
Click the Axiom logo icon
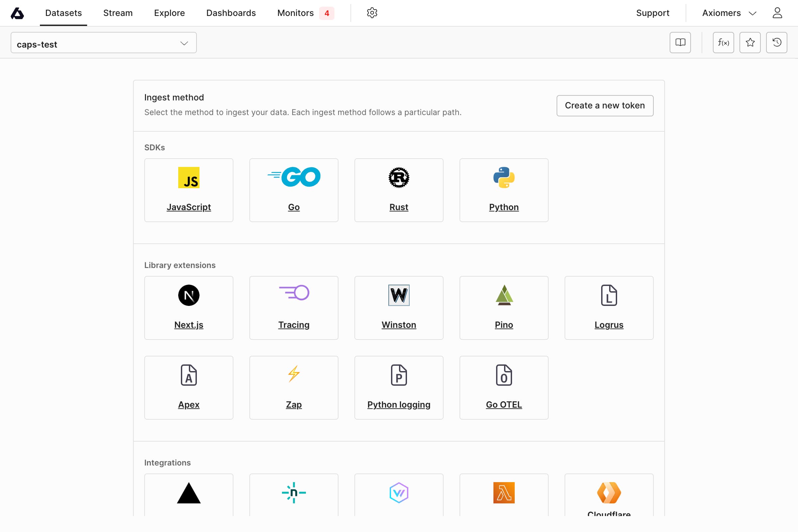pyautogui.click(x=17, y=13)
